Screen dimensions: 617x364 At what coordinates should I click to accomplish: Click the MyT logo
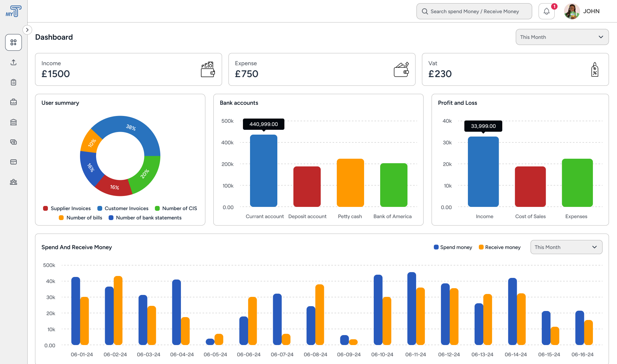[13, 12]
